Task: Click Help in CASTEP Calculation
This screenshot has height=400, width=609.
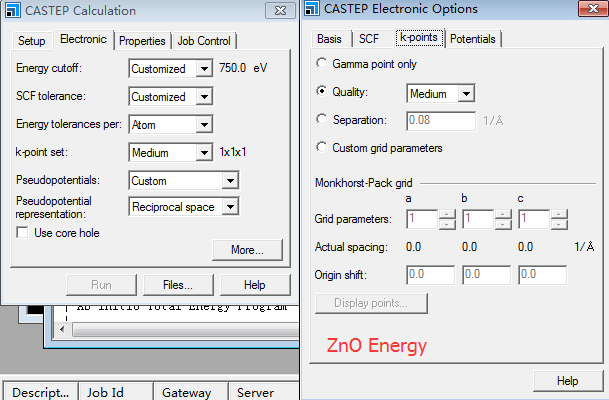Action: coord(255,285)
